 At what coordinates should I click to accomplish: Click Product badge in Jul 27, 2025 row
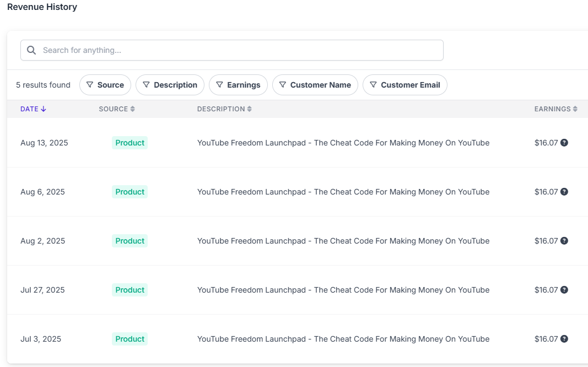130,290
